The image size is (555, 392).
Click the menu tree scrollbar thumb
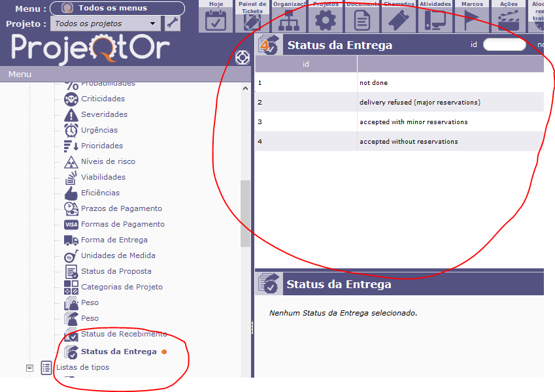coord(245,214)
